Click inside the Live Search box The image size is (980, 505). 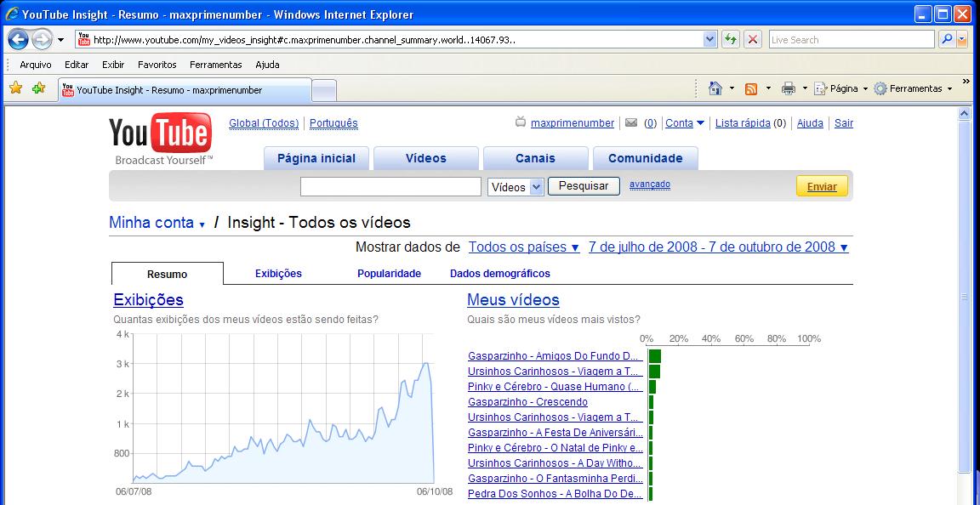point(852,40)
